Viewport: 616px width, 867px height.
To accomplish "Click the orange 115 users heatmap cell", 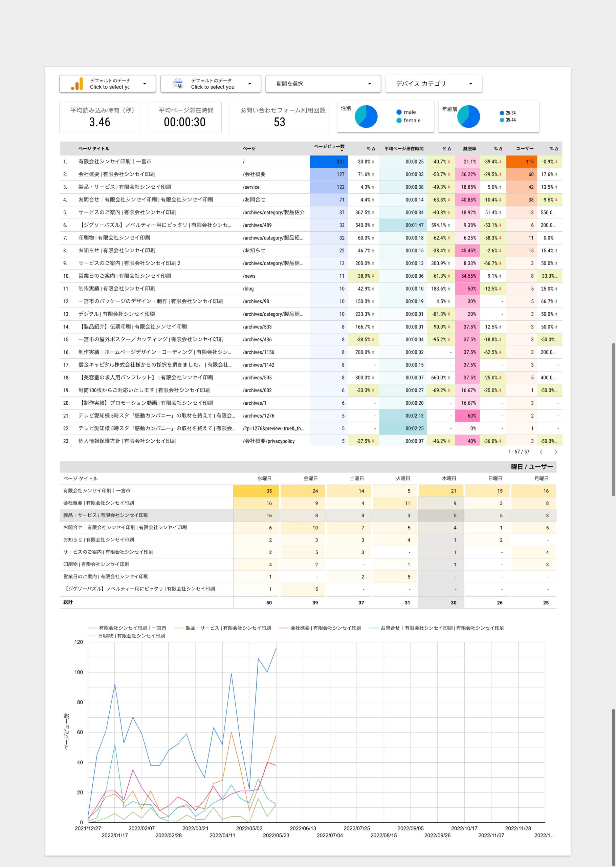I will pyautogui.click(x=522, y=162).
